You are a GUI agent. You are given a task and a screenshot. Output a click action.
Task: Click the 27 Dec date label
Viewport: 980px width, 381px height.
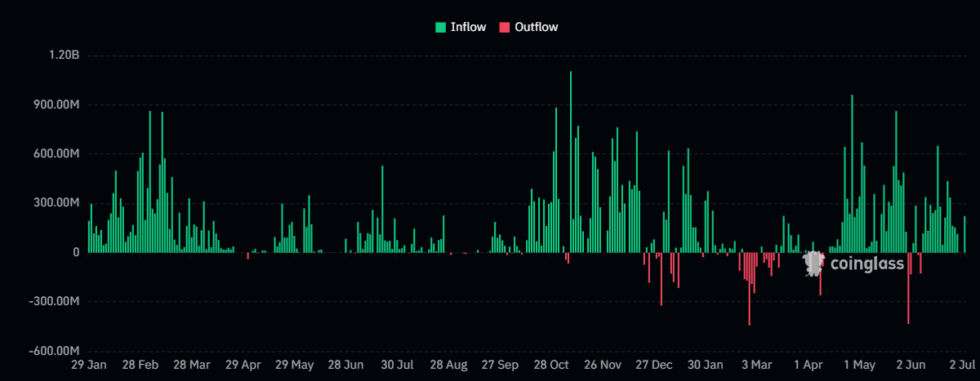click(x=653, y=365)
